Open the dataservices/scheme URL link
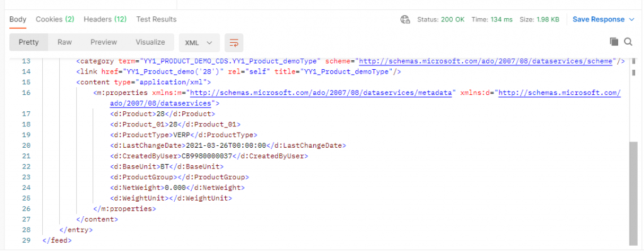The height and width of the screenshot is (252, 644). [486, 61]
